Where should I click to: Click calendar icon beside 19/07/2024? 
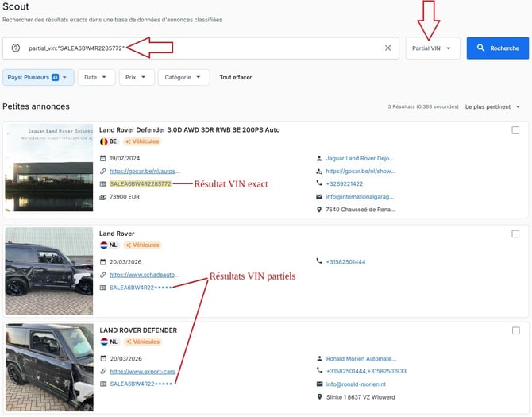pos(102,158)
